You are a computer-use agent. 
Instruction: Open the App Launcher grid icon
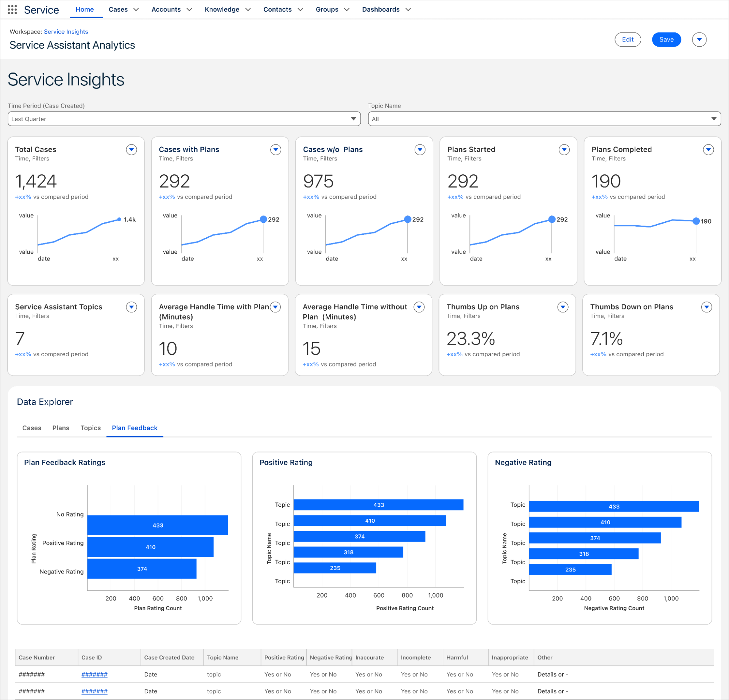(12, 10)
